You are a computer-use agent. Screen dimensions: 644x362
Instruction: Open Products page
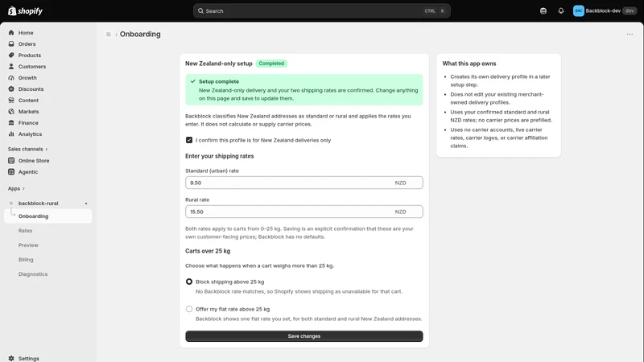[x=30, y=55]
